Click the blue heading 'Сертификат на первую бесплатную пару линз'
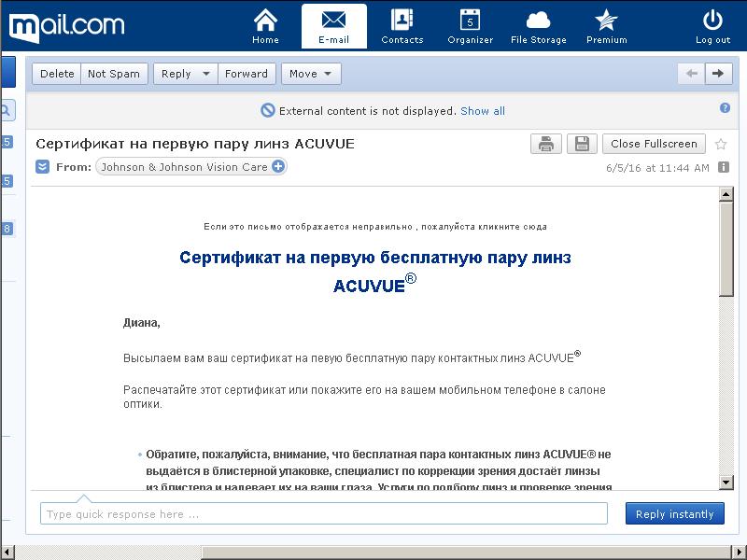The image size is (747, 560). pos(375,258)
